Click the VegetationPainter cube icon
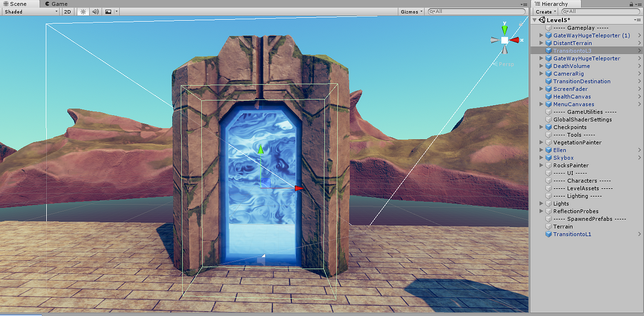This screenshot has height=316, width=644. point(548,142)
